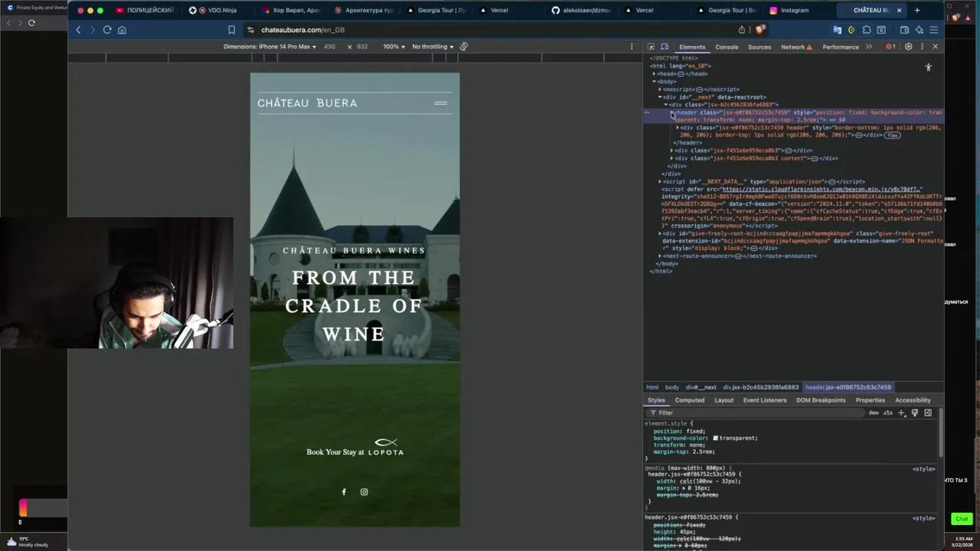Click the weather widget in the taskbar
The width and height of the screenshot is (980, 551).
[28, 542]
